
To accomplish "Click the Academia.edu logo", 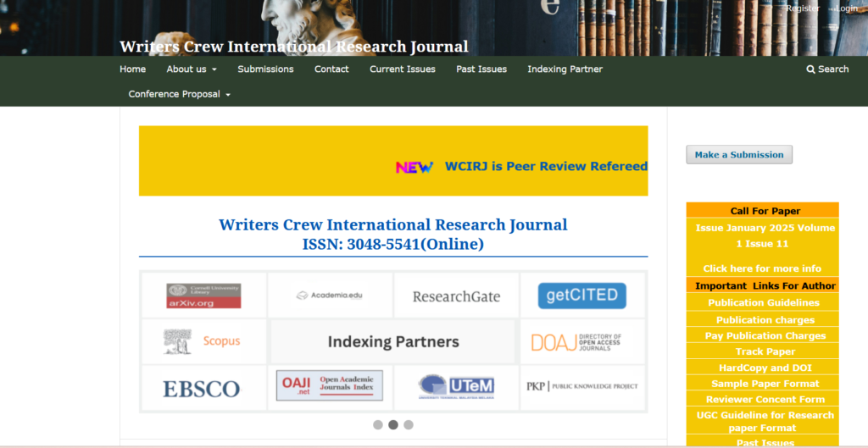I will [x=330, y=296].
